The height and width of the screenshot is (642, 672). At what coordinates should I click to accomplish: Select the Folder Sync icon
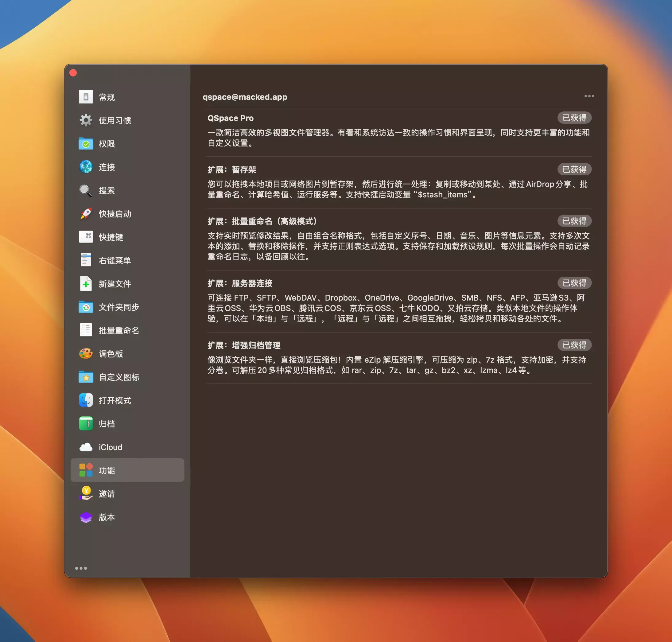(x=86, y=307)
